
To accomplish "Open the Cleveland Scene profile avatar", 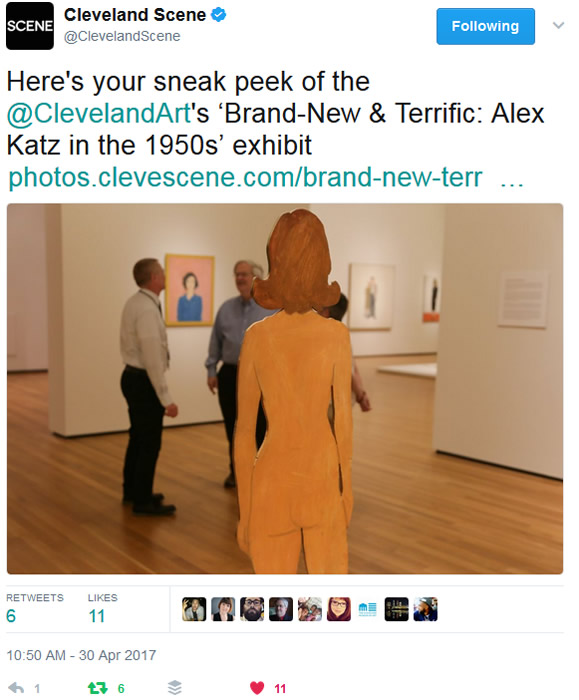I will (29, 26).
